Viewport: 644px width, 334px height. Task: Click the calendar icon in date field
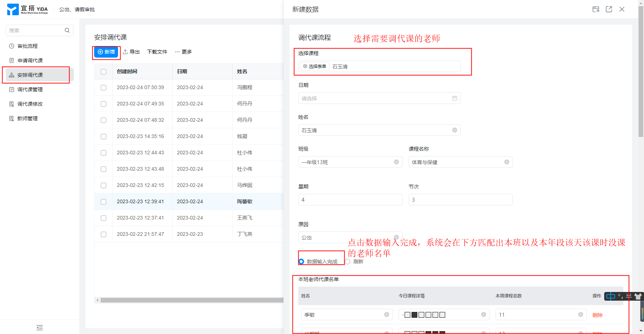pyautogui.click(x=455, y=98)
